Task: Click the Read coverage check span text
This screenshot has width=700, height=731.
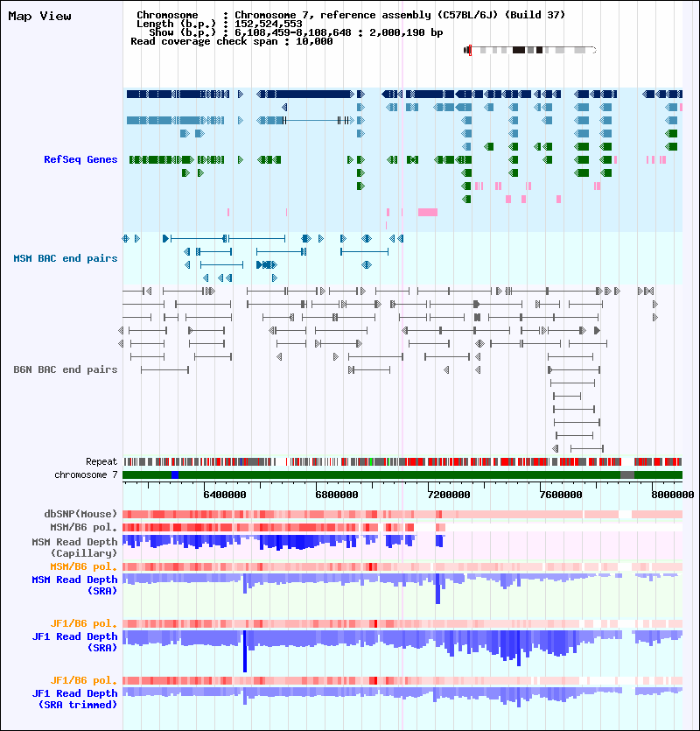Action: [232, 41]
